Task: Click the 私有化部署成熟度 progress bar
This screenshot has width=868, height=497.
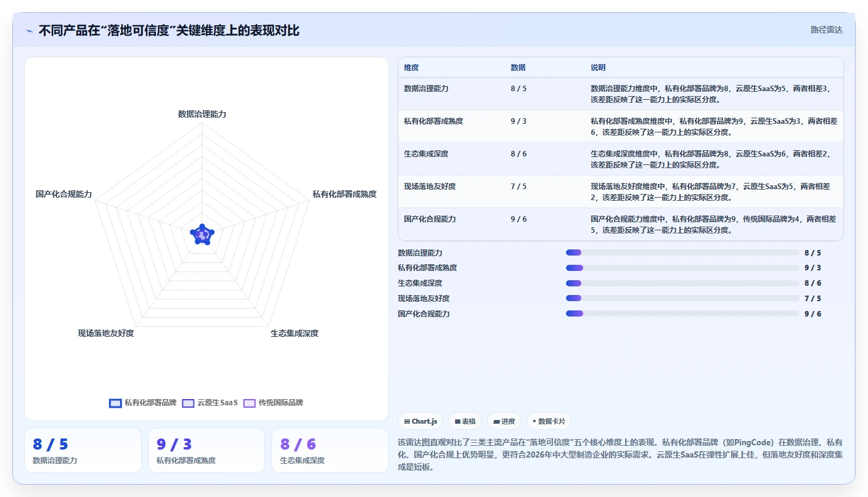Action: tap(682, 268)
